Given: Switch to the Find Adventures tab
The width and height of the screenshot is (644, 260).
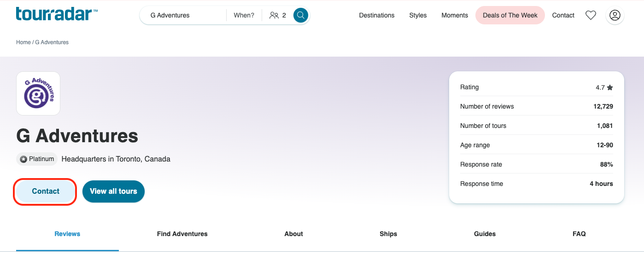Looking at the screenshot, I should 182,234.
